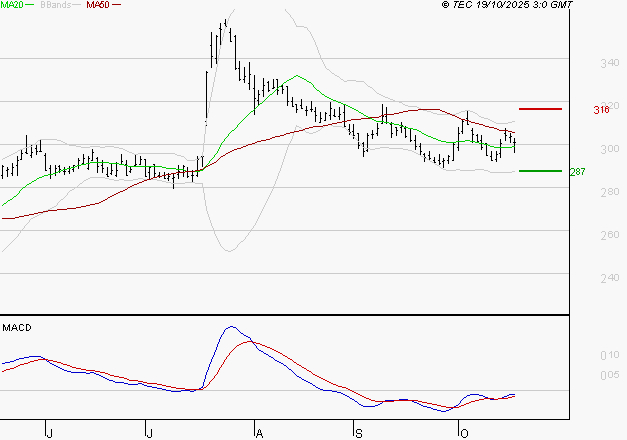The image size is (627, 440).
Task: Click the MA50 legend label
Action: tap(98, 5)
